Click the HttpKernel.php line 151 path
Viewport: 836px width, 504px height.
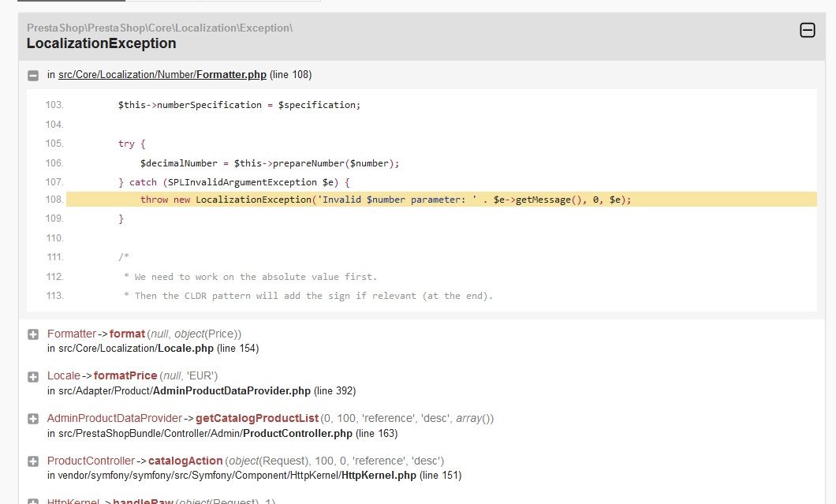pyautogui.click(x=254, y=475)
